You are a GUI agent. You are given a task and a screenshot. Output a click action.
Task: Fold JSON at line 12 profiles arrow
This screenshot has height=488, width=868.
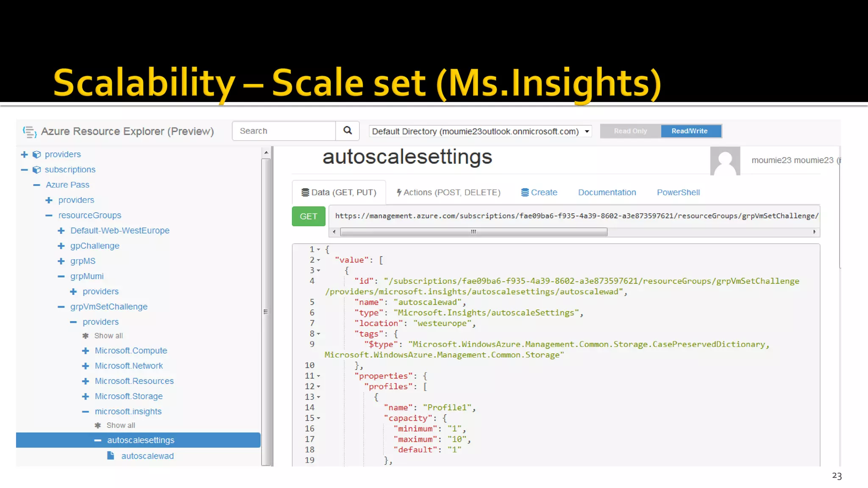click(x=318, y=387)
